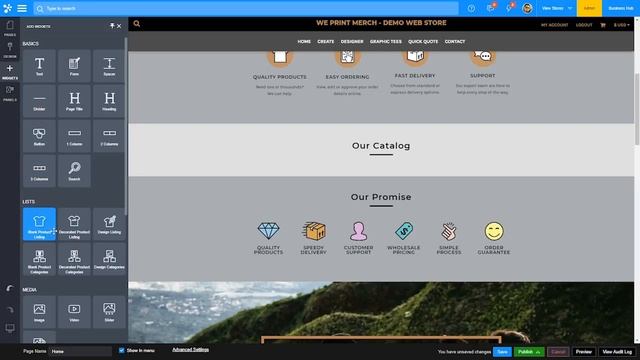Image resolution: width=640 pixels, height=360 pixels.
Task: Switch to the Business Hub tab
Action: [x=621, y=8]
